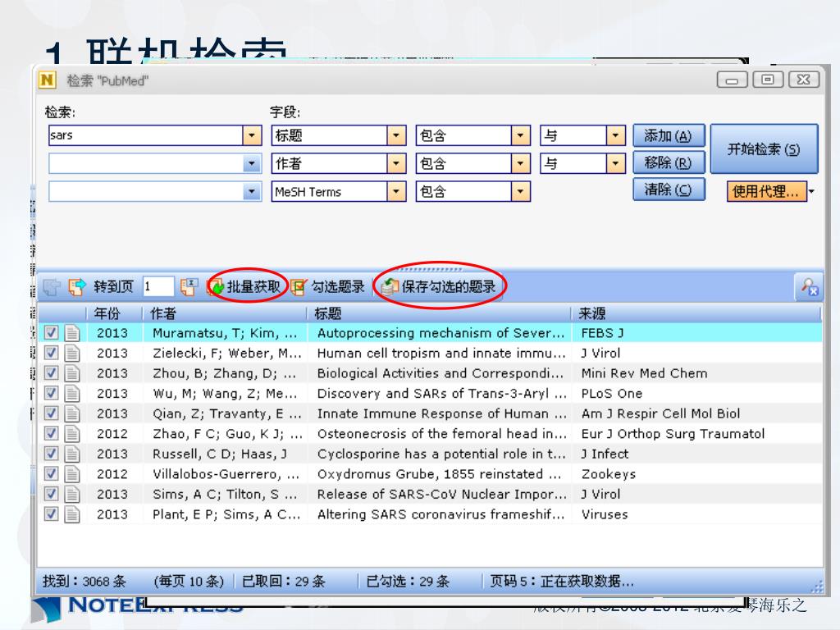Screen dimensions: 840x630
Task: Click document icon of the Zhao, F C row
Action: 72,434
